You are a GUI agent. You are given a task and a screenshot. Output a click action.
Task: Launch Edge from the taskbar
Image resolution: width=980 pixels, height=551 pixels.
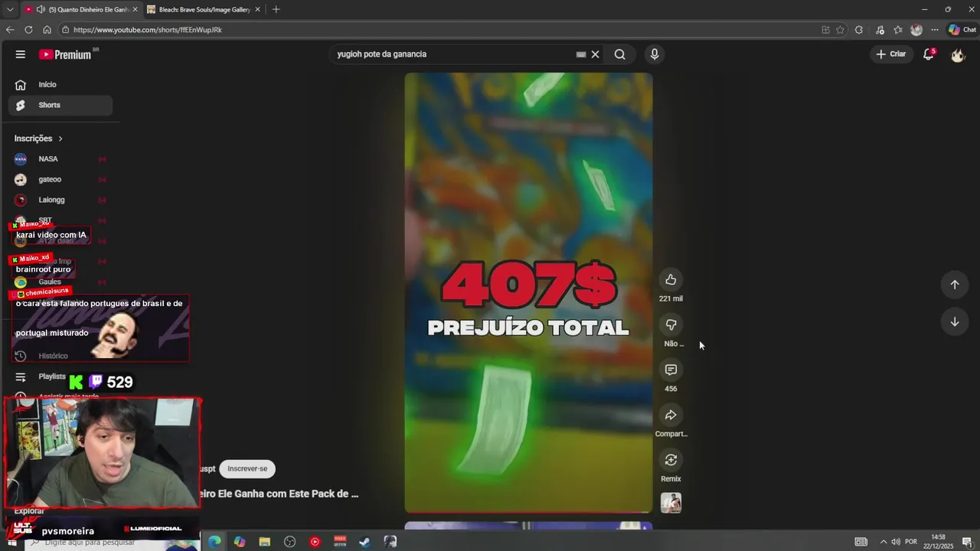coord(214,542)
